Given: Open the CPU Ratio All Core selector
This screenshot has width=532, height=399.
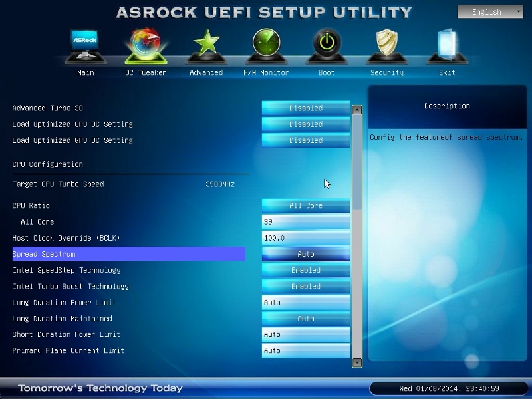Looking at the screenshot, I should [306, 205].
